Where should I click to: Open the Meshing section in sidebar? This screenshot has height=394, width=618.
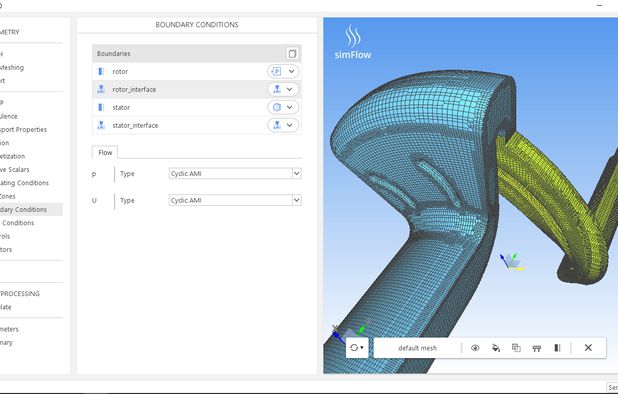pyautogui.click(x=12, y=68)
